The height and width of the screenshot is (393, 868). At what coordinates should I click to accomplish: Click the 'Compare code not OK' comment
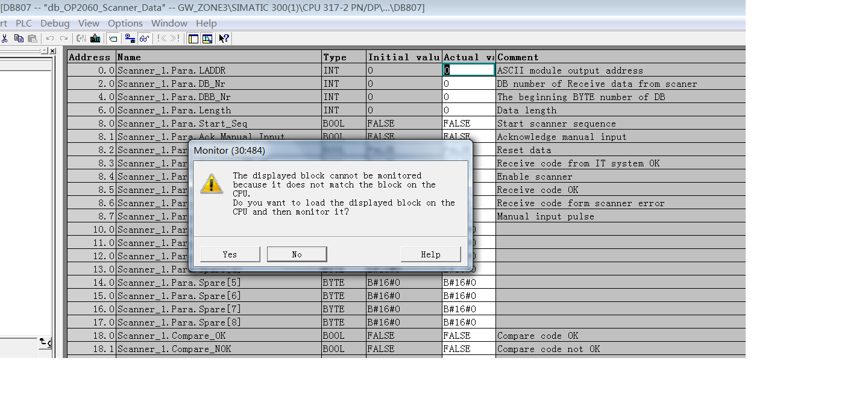pyautogui.click(x=549, y=349)
